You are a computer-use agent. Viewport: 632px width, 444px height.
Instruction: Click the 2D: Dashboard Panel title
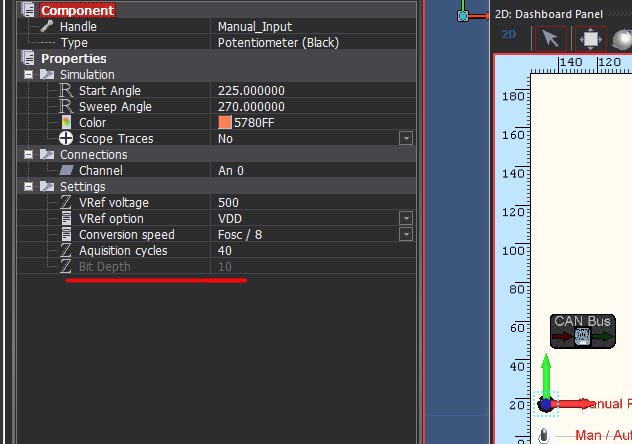pyautogui.click(x=549, y=14)
